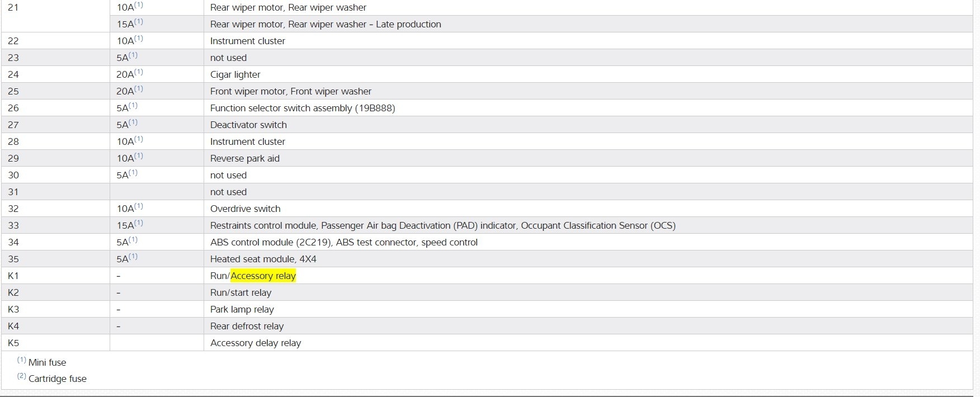Click the 'Deactivator switch' row text
This screenshot has height=397, width=980.
(x=248, y=125)
